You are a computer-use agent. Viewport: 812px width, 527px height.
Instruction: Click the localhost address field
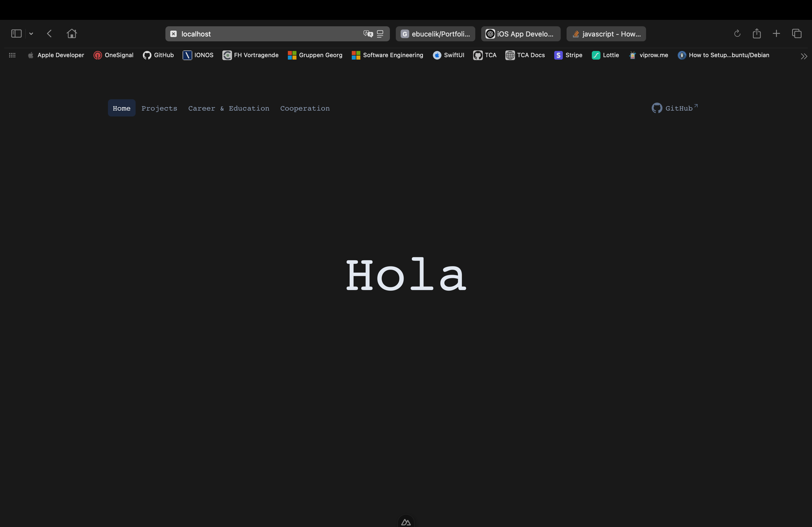pos(277,34)
